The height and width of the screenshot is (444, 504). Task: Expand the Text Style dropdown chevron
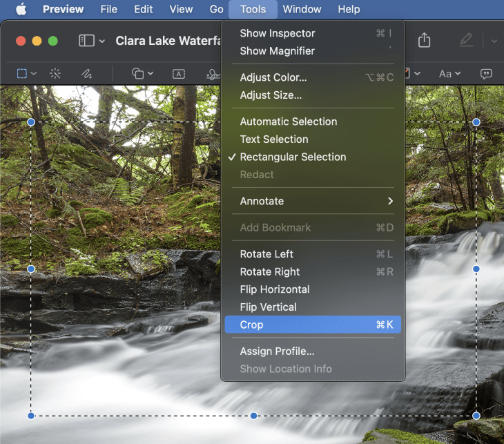click(x=458, y=74)
